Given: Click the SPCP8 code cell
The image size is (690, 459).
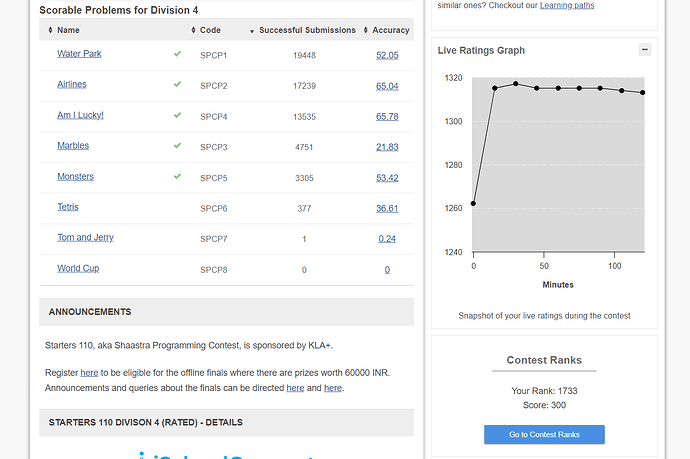Looking at the screenshot, I should click(x=213, y=270).
